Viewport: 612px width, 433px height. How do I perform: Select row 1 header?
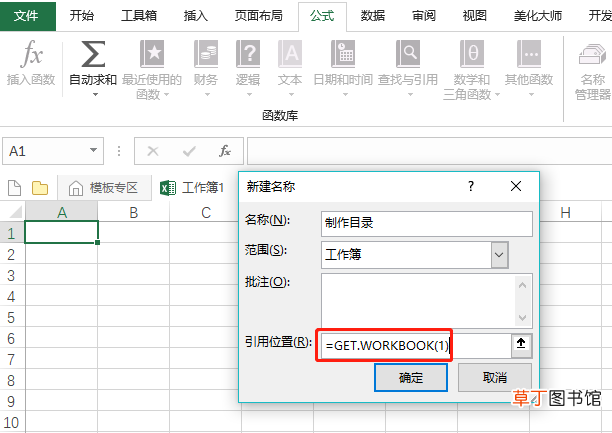tap(12, 233)
